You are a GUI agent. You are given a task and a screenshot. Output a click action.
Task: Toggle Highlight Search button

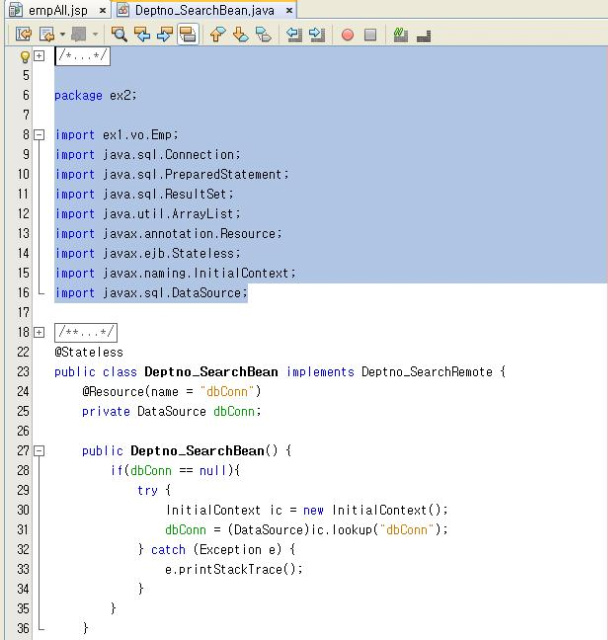(188, 35)
